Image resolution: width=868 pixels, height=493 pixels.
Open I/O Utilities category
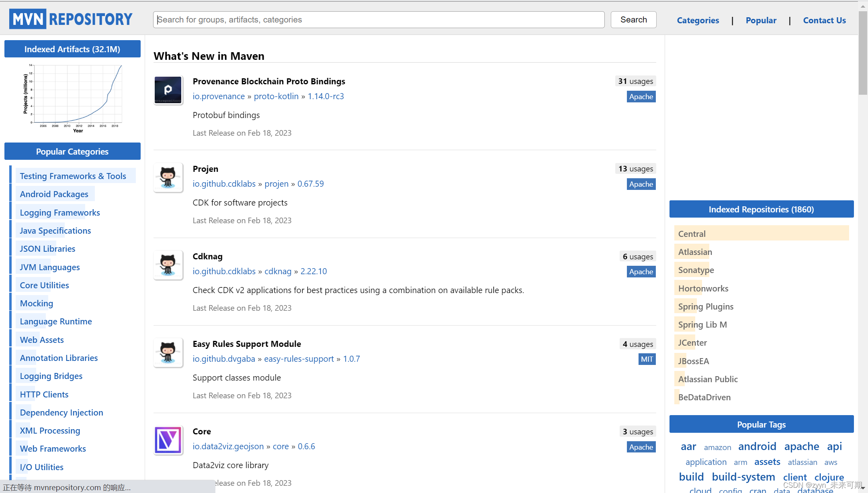(x=41, y=467)
